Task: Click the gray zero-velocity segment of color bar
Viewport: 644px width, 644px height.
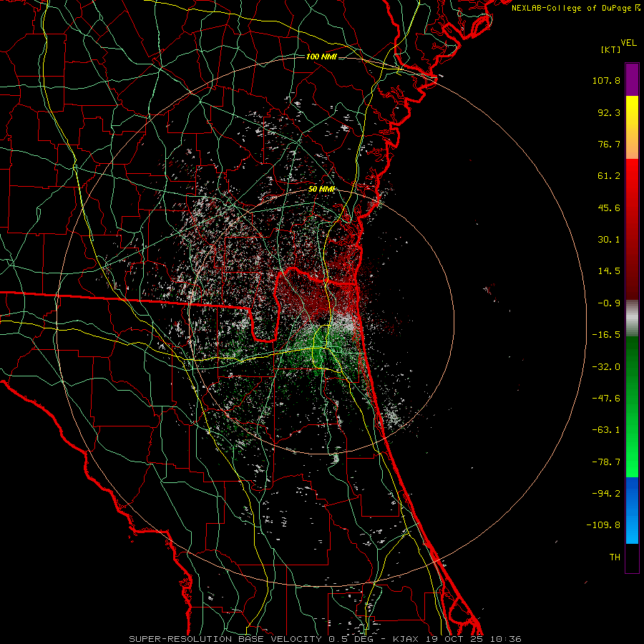Action: [632, 318]
